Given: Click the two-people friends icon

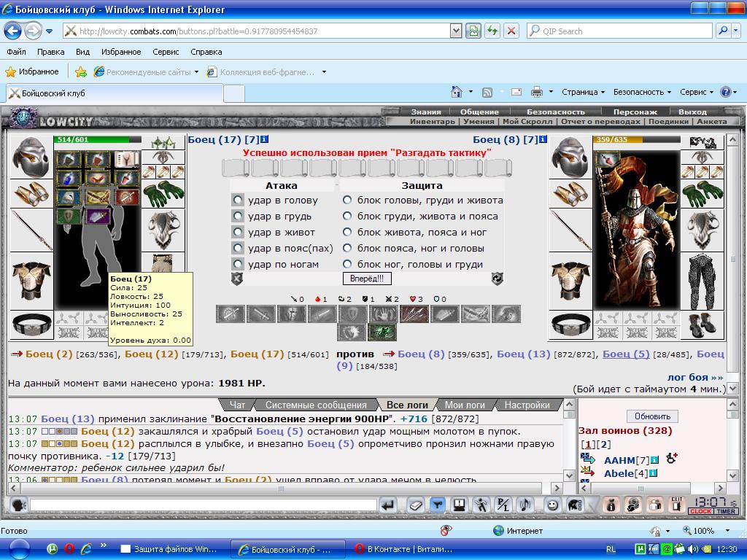Looking at the screenshot, I should point(654,505).
